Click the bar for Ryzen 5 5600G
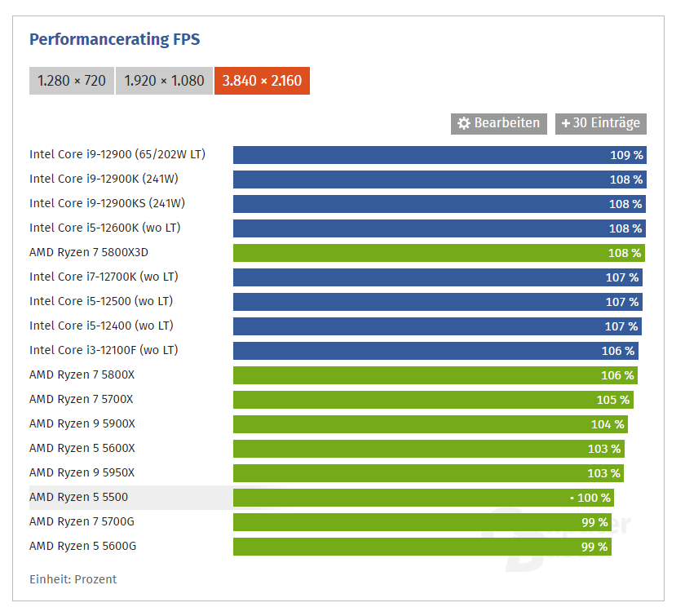This screenshot has width=685, height=616. click(422, 547)
